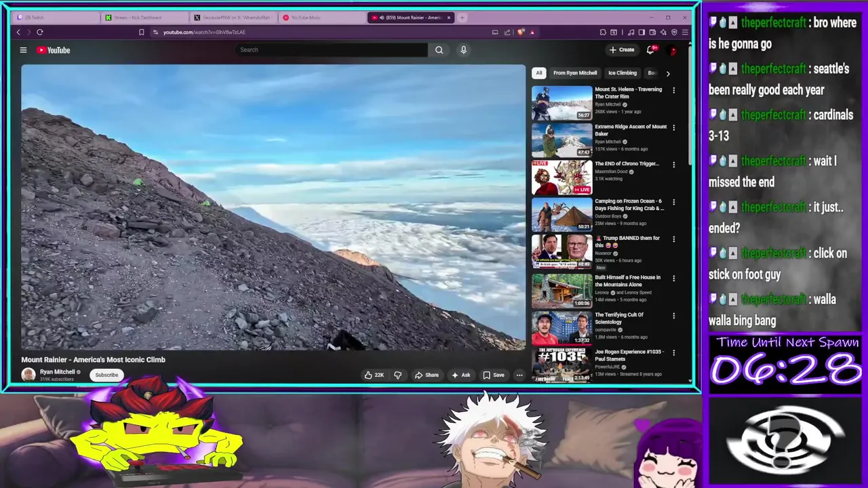Switch to the Twitch browser tab
Viewport: 868px width, 488px height.
point(56,18)
